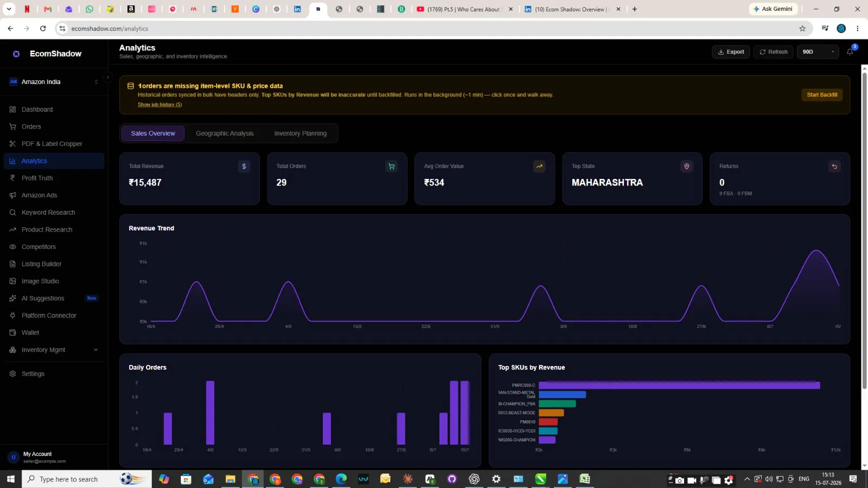
Task: Click the sparkle icon beside AI Suggestions
Action: 12,298
